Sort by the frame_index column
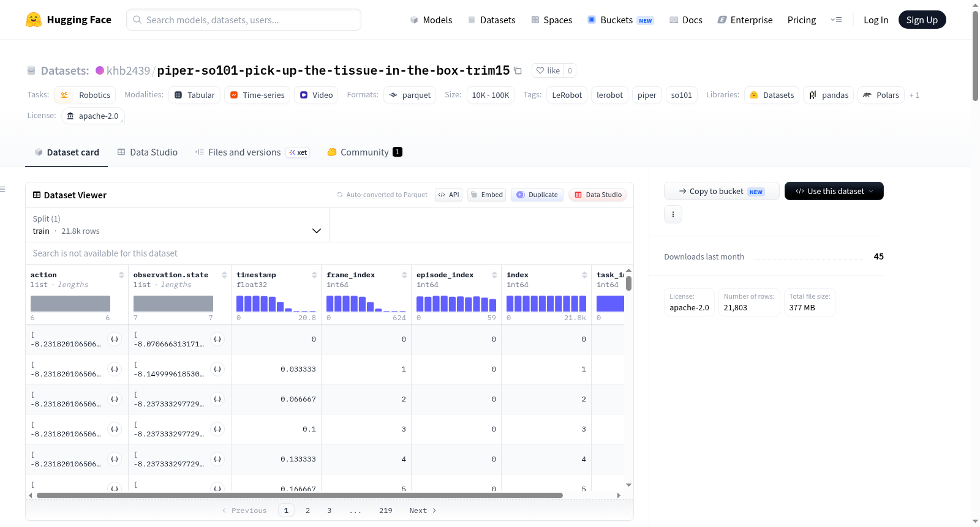980x527 pixels. click(404, 275)
